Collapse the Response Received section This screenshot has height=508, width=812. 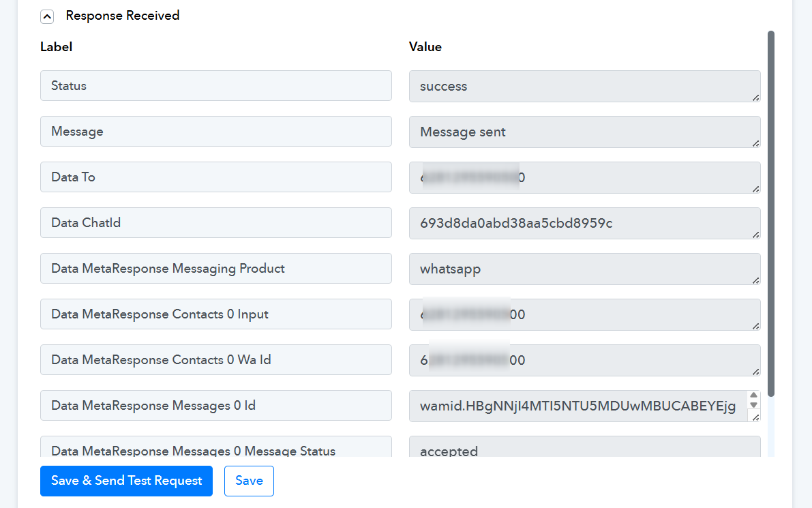click(x=47, y=16)
